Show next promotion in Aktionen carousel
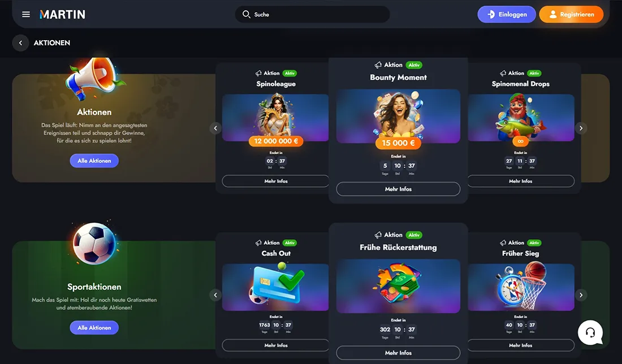 (x=581, y=128)
